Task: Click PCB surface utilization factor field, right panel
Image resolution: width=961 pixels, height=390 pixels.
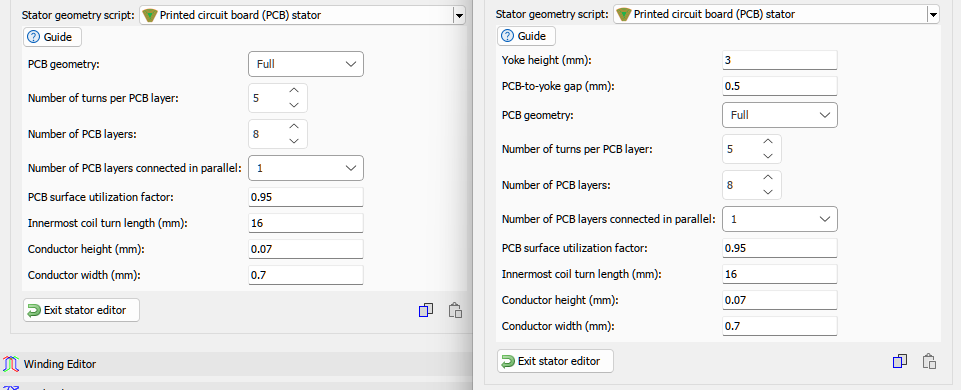Action: point(780,248)
